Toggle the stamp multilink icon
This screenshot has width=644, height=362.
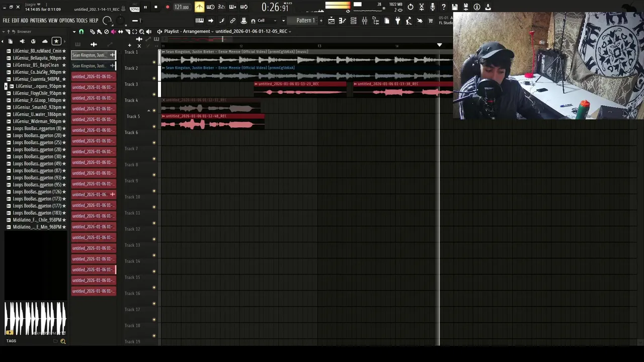(x=244, y=21)
